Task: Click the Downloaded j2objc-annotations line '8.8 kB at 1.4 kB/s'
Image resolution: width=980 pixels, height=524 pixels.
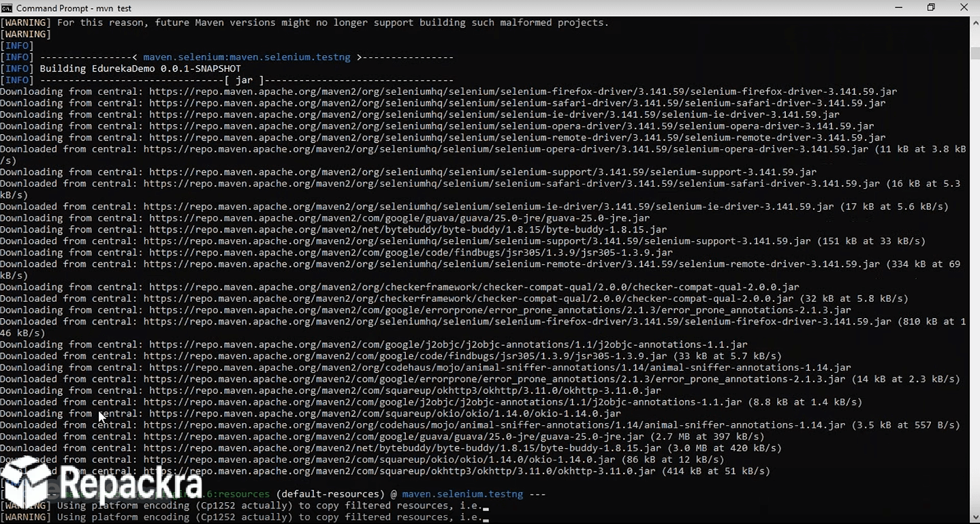Action: (x=431, y=402)
